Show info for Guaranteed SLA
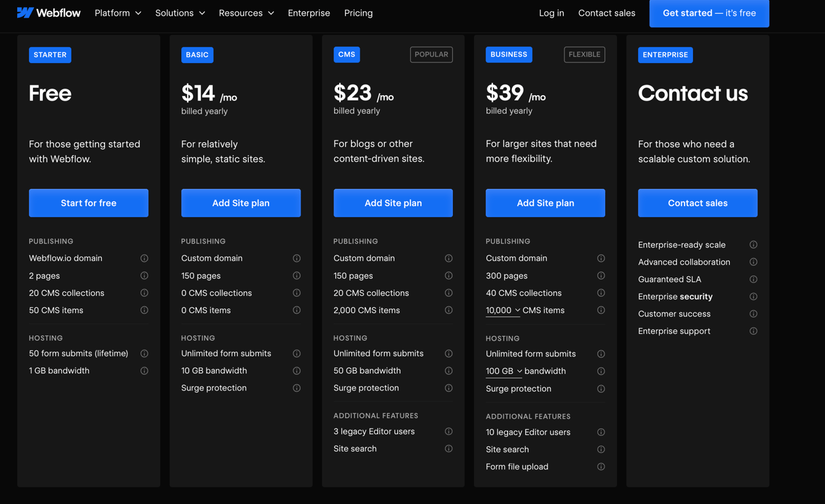This screenshot has width=825, height=504. [753, 280]
